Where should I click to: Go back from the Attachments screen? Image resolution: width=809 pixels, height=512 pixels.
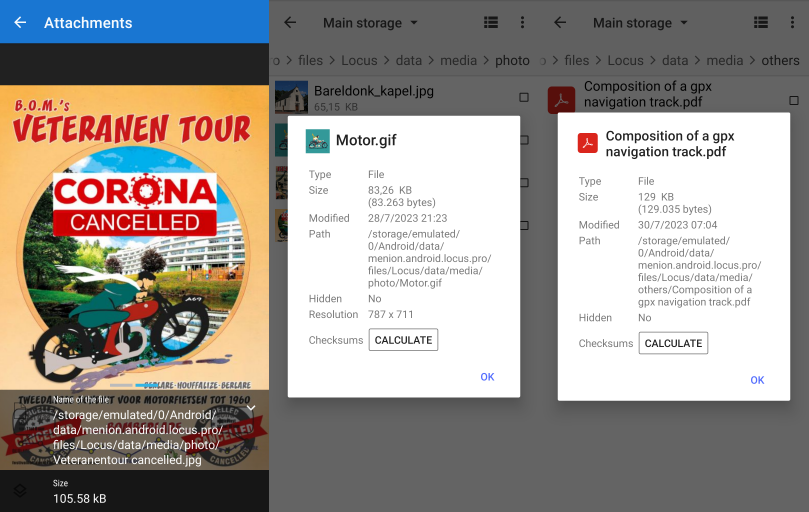click(20, 22)
